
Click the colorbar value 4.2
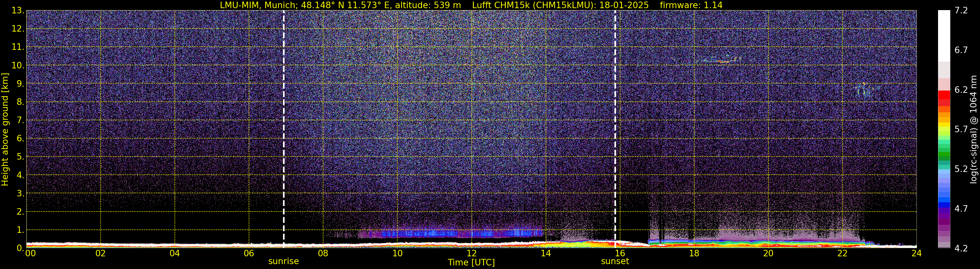tap(961, 248)
